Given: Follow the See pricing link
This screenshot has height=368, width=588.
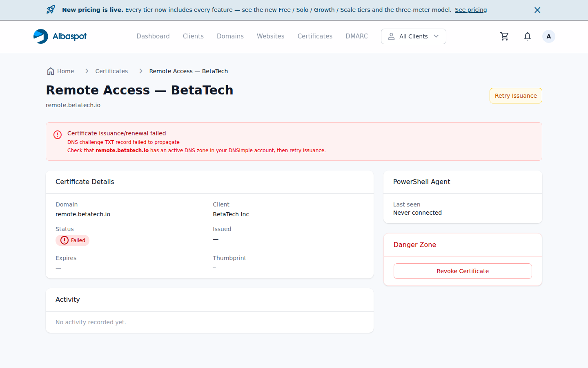Looking at the screenshot, I should 471,10.
